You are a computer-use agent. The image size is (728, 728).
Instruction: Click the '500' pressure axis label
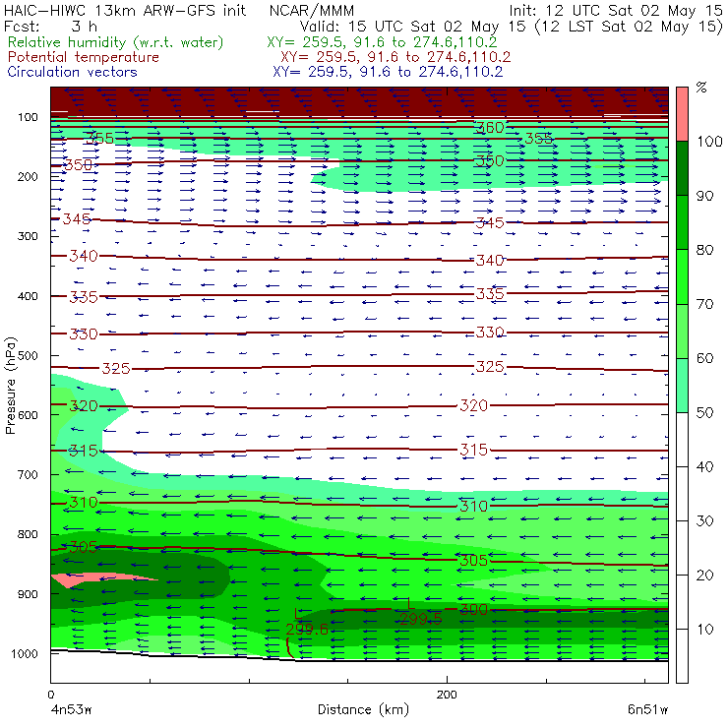pos(28,355)
